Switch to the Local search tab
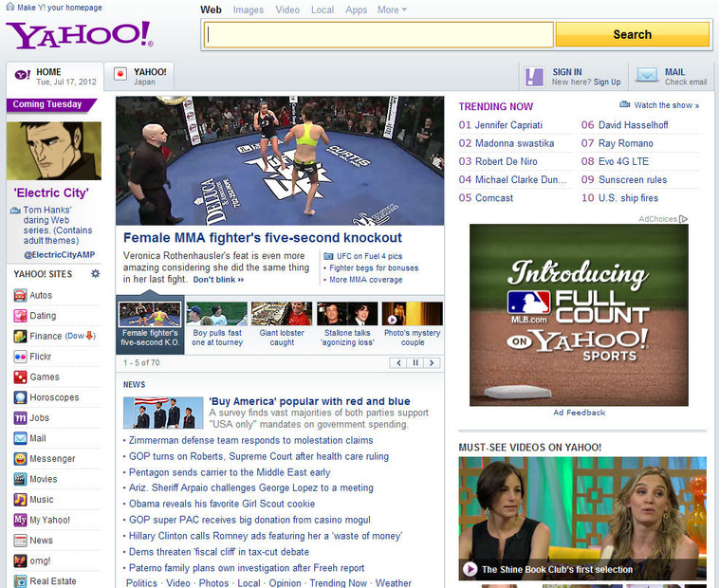The width and height of the screenshot is (719, 588). coord(323,9)
